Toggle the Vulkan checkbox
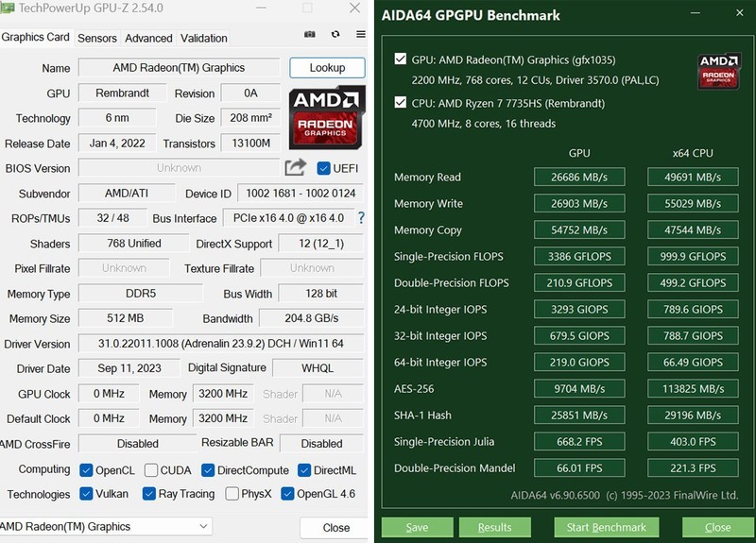 86,493
